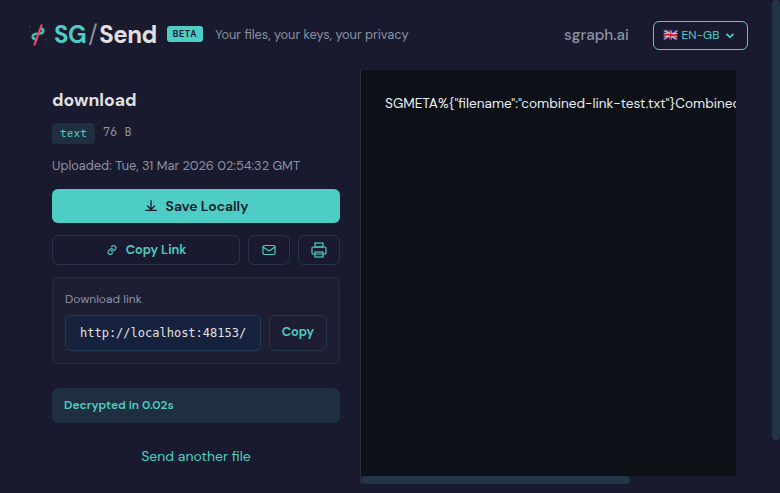Print using the printer icon
The width and height of the screenshot is (780, 493).
pyautogui.click(x=319, y=250)
